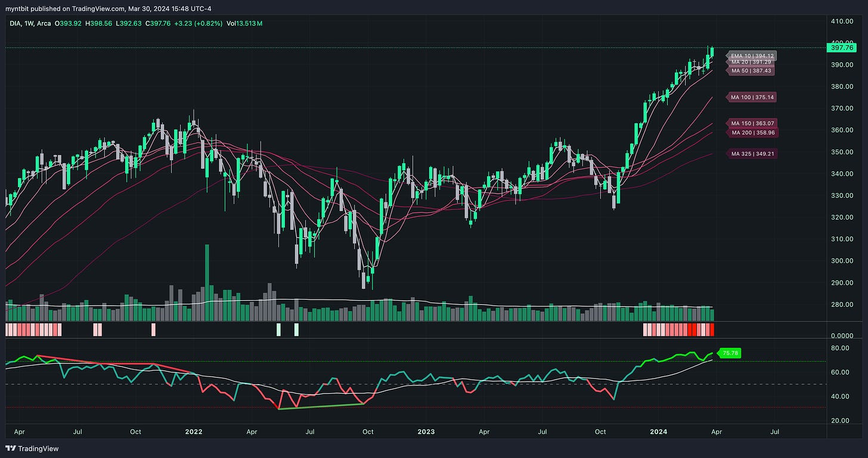The image size is (868, 458).
Task: Click the 2024 label on time axis
Action: coord(658,431)
